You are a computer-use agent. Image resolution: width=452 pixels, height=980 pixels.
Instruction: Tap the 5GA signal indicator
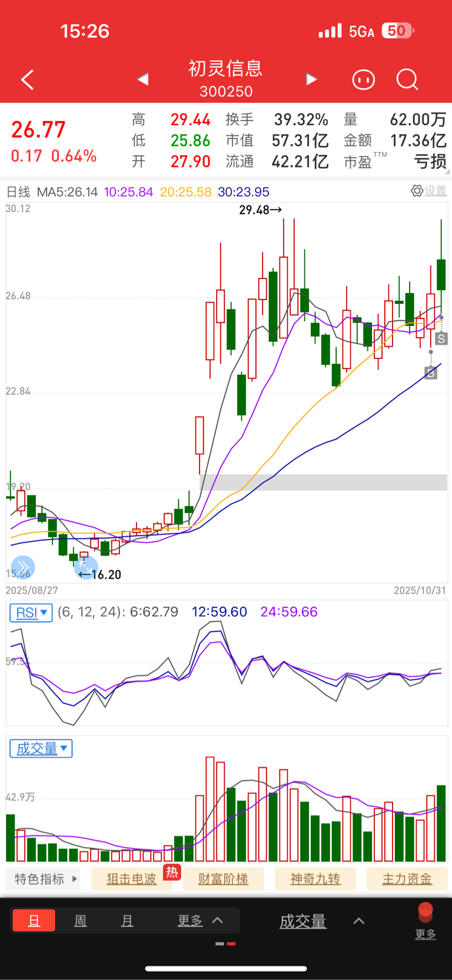tap(361, 32)
